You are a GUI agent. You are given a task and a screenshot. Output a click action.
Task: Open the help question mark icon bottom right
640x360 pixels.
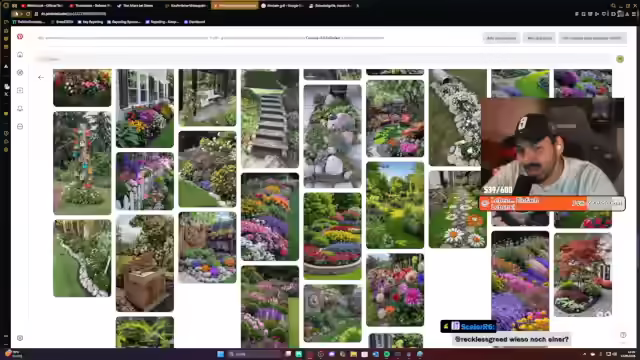coord(623,335)
